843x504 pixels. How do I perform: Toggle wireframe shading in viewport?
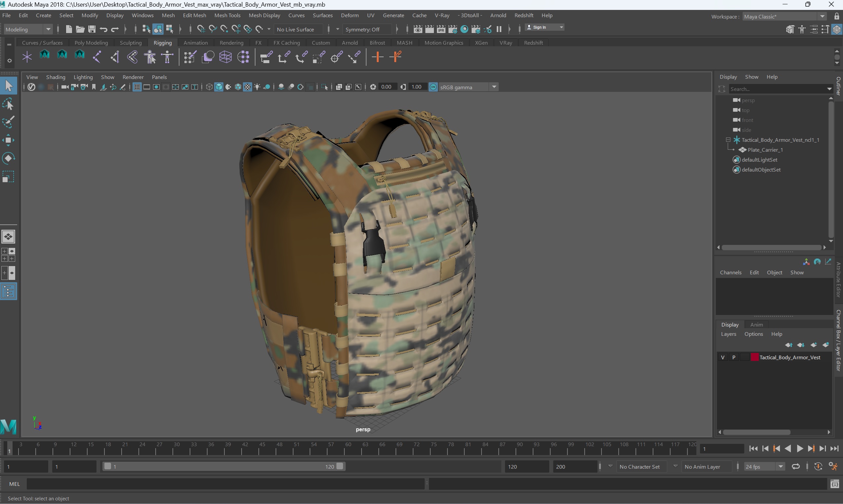point(209,87)
